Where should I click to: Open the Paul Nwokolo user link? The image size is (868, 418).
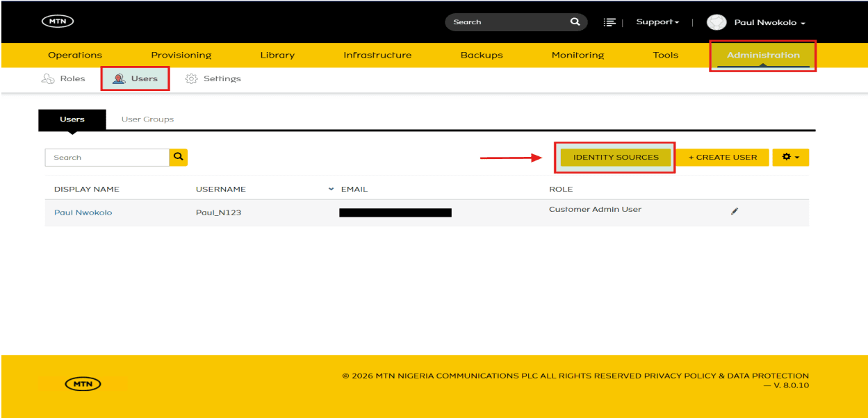83,212
